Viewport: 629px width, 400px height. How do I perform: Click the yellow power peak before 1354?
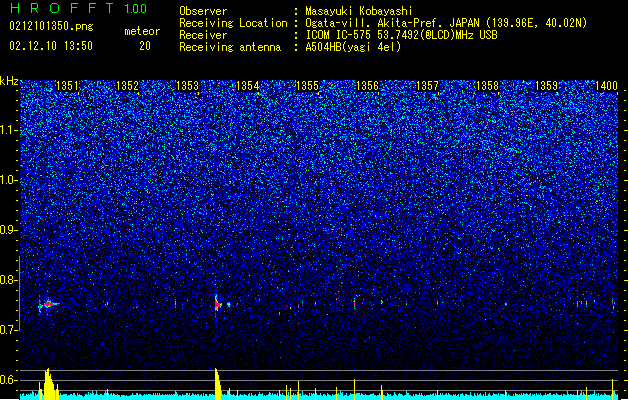pos(218,384)
